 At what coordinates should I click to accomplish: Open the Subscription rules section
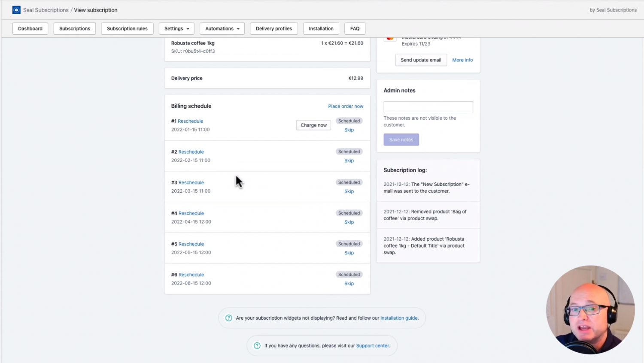pos(127,28)
